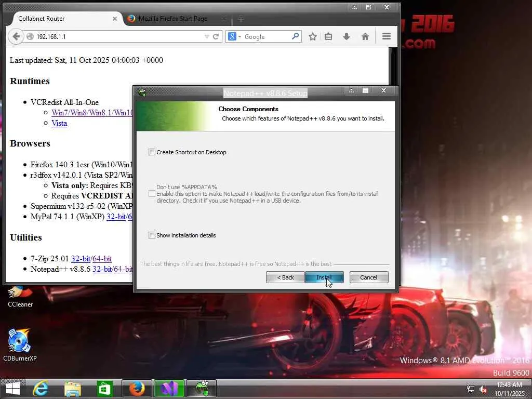Toggle the Don't use %APPDATA% checkbox
The image size is (532, 399).
(x=152, y=194)
